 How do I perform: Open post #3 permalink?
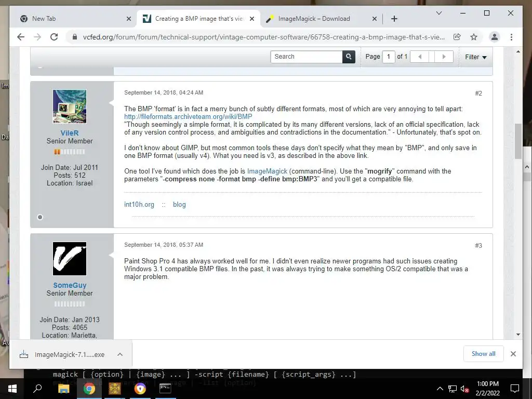(x=478, y=246)
